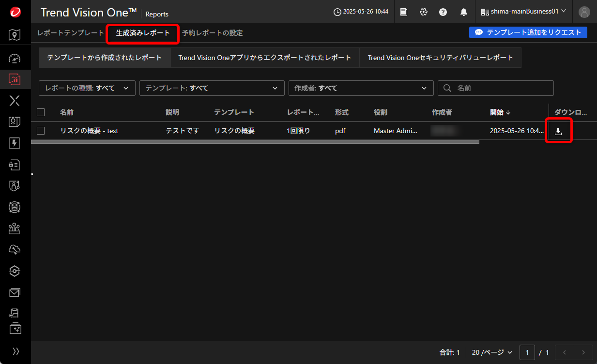Screen dimensions: 597x364
Task: Click the Trend Vision One title
Action: click(89, 13)
